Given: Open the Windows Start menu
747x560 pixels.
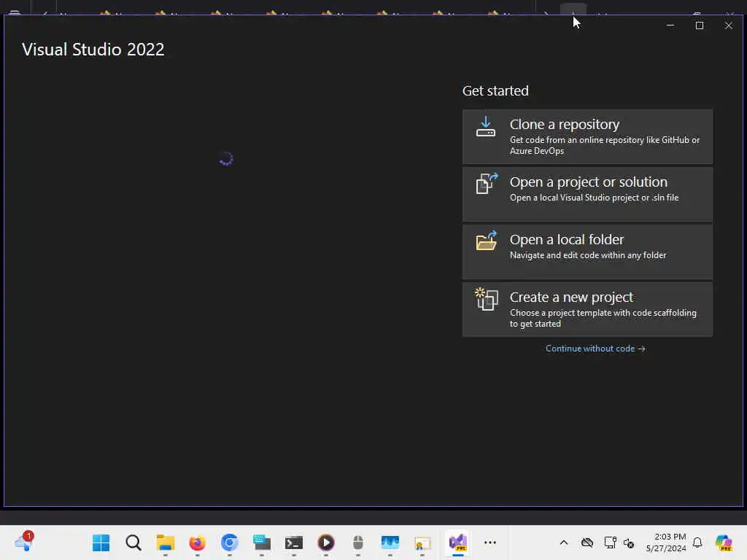Looking at the screenshot, I should coord(101,542).
